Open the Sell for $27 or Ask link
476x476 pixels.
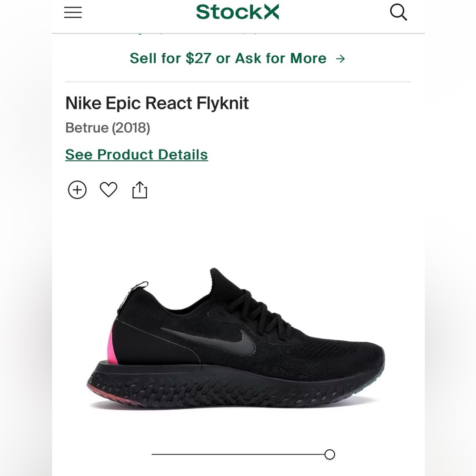pyautogui.click(x=228, y=58)
